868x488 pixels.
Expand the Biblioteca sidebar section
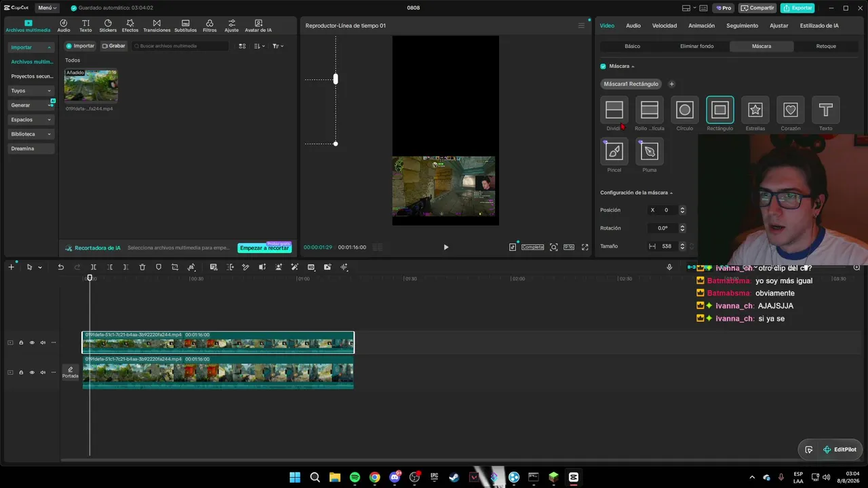pyautogui.click(x=31, y=134)
